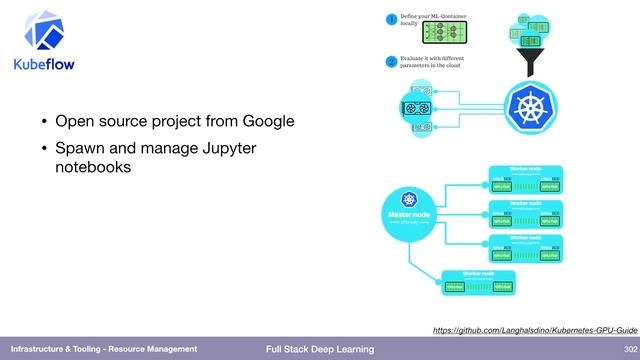The height and width of the screenshot is (360, 640).
Task: Click the 'Master node' label text
Action: [x=409, y=214]
